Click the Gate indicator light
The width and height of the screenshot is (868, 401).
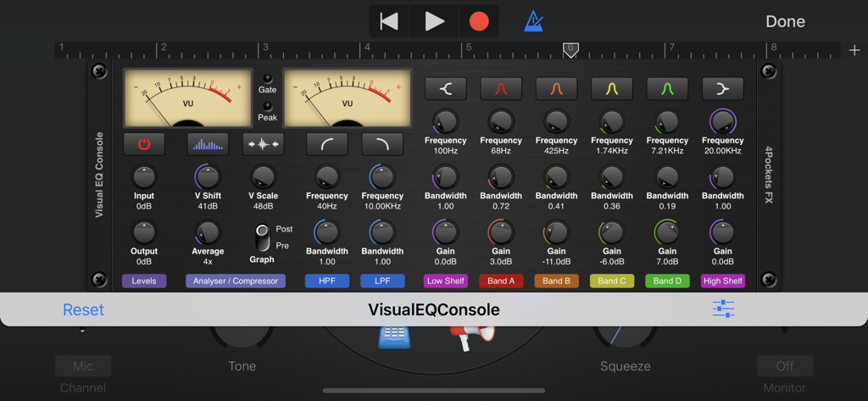tap(267, 79)
